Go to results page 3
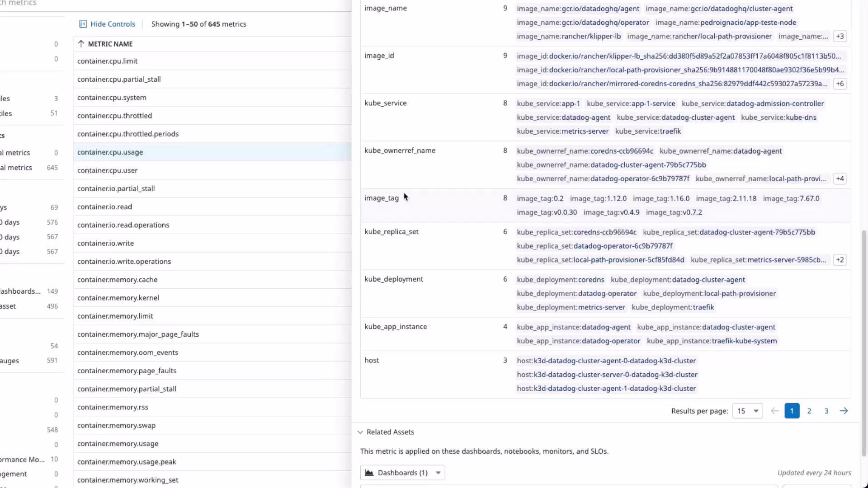868x488 pixels. (x=826, y=411)
